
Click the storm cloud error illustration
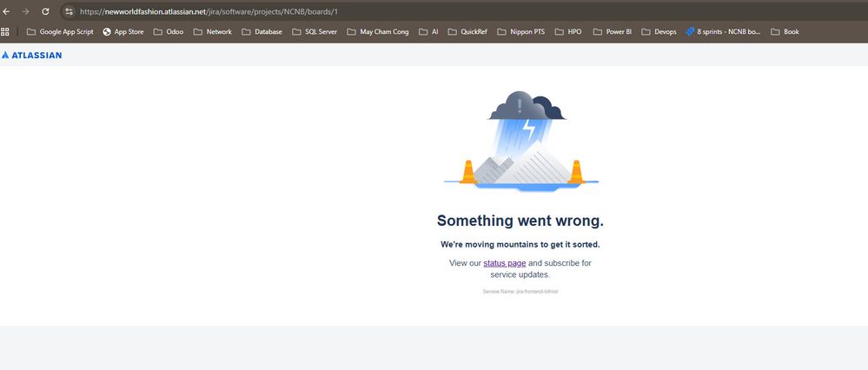point(521,142)
